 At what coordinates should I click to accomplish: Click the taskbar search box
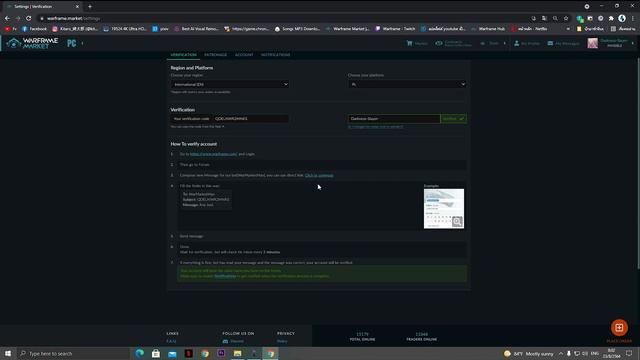coord(73,353)
